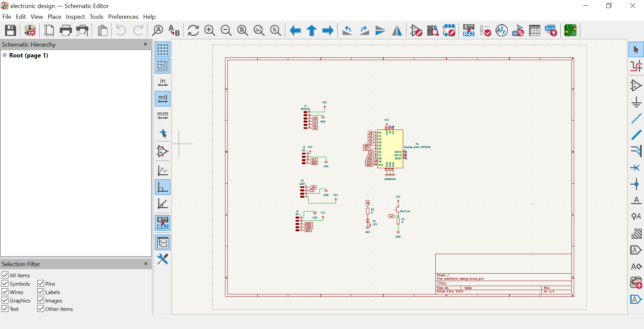Open the File menu
This screenshot has height=329, width=644.
click(7, 17)
